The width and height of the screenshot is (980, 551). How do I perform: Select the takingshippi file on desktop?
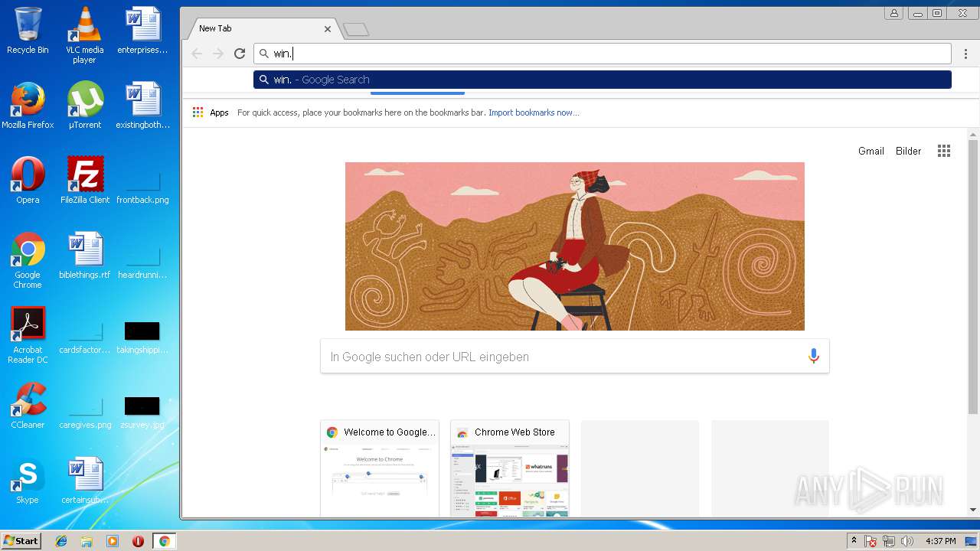pyautogui.click(x=142, y=338)
